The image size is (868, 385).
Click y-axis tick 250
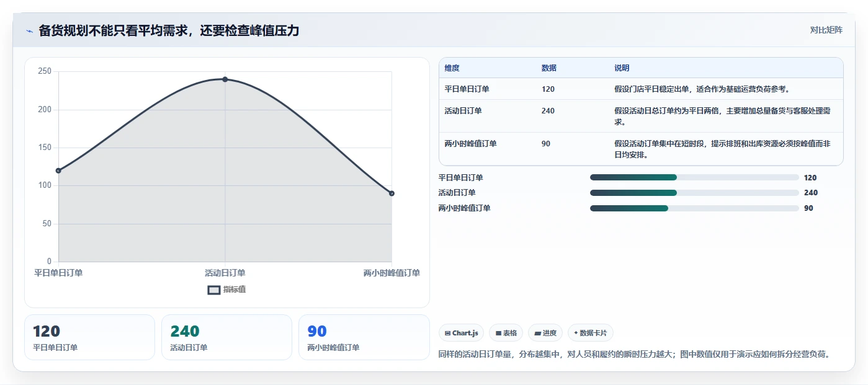(45, 71)
